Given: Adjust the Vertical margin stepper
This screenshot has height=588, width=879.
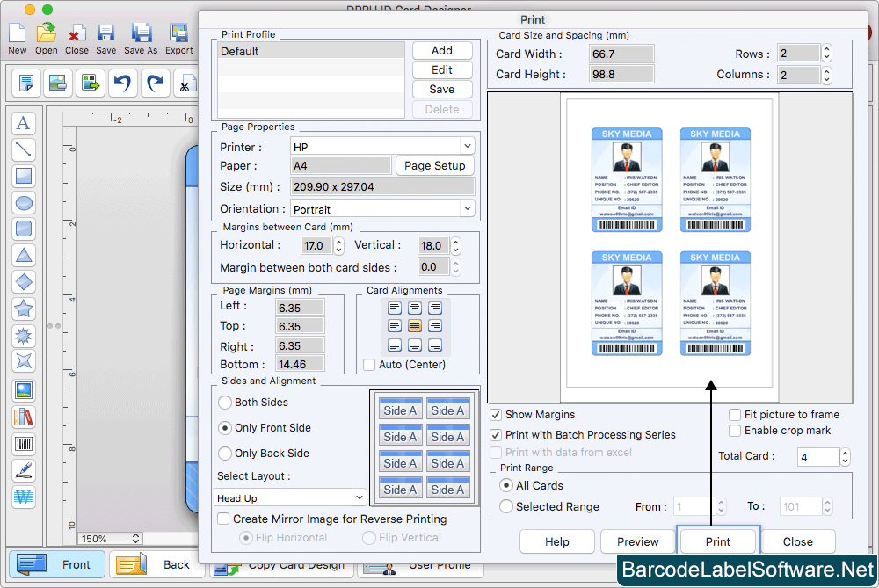Looking at the screenshot, I should point(455,245).
